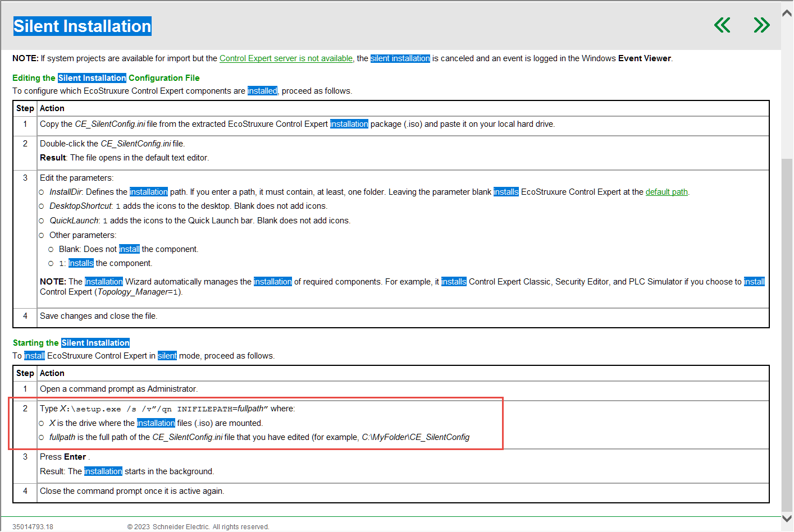Go to the previous topic using the left double-chevron
This screenshot has width=794, height=532.
tap(722, 25)
